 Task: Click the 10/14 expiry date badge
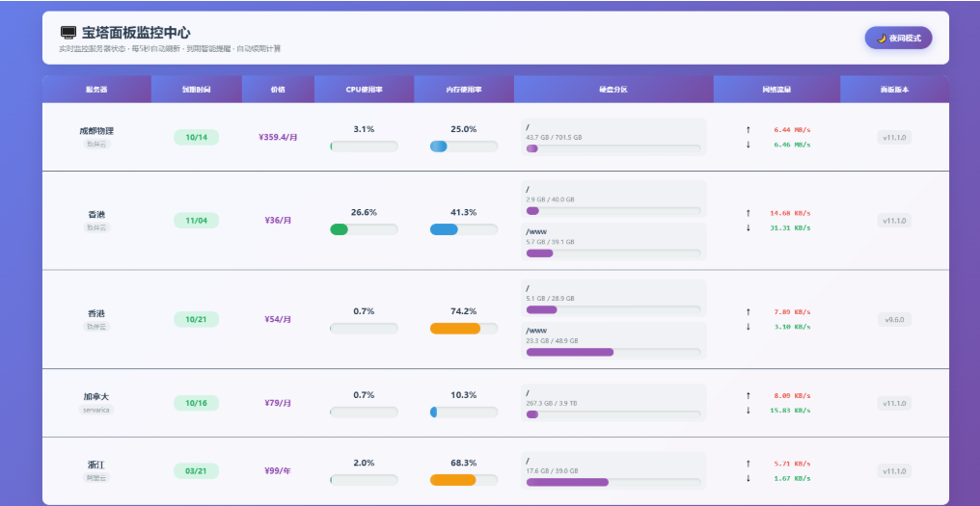196,138
